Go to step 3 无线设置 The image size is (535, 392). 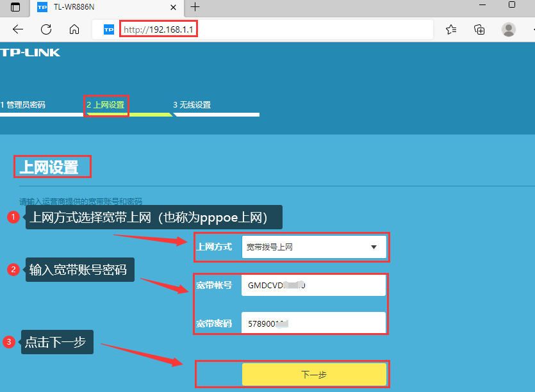(192, 105)
